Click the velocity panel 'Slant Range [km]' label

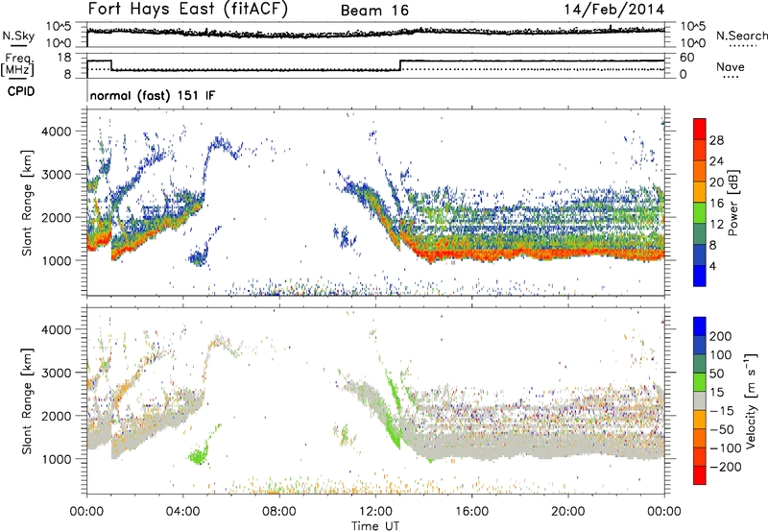click(x=27, y=400)
